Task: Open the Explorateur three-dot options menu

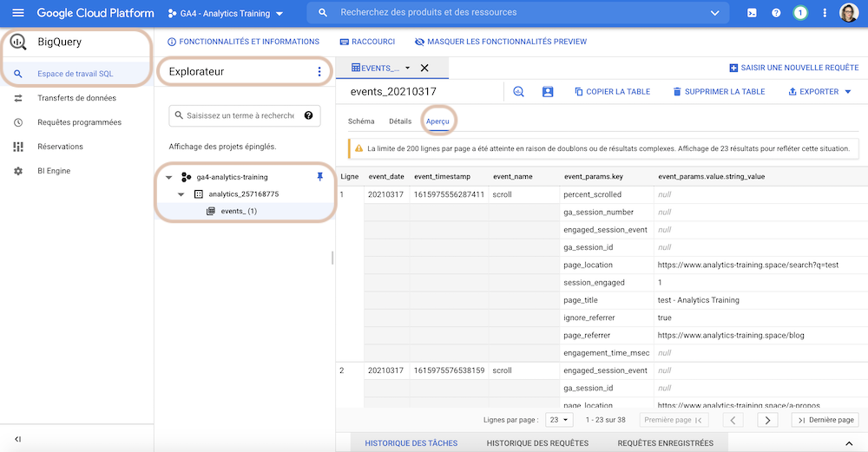Action: (319, 71)
